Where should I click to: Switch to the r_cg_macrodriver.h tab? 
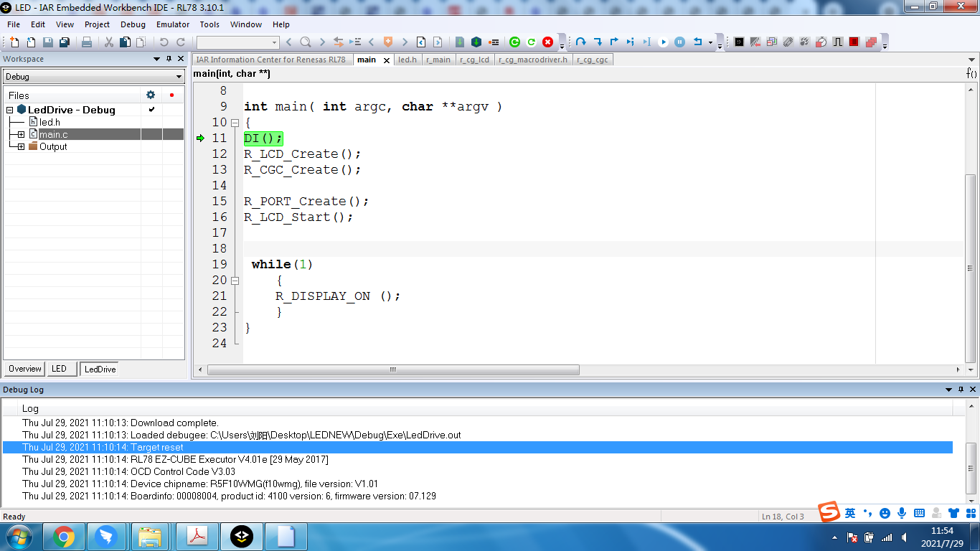tap(533, 60)
